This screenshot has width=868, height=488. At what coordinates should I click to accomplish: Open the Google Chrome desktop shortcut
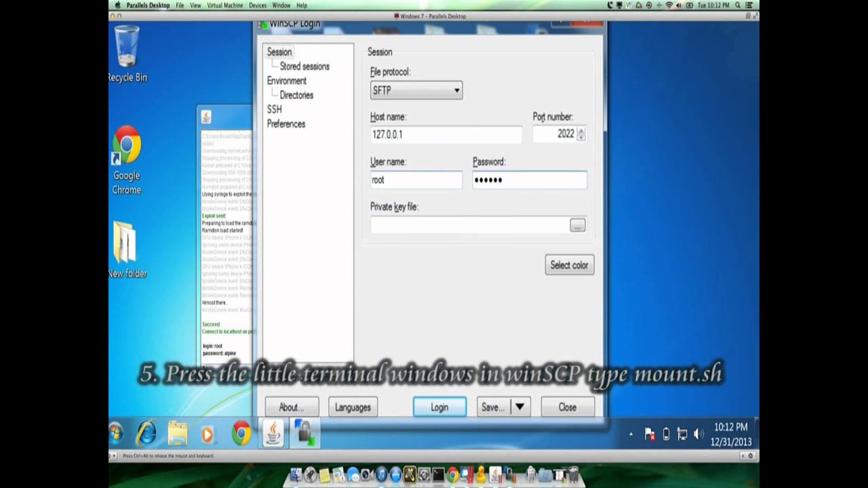(x=127, y=161)
